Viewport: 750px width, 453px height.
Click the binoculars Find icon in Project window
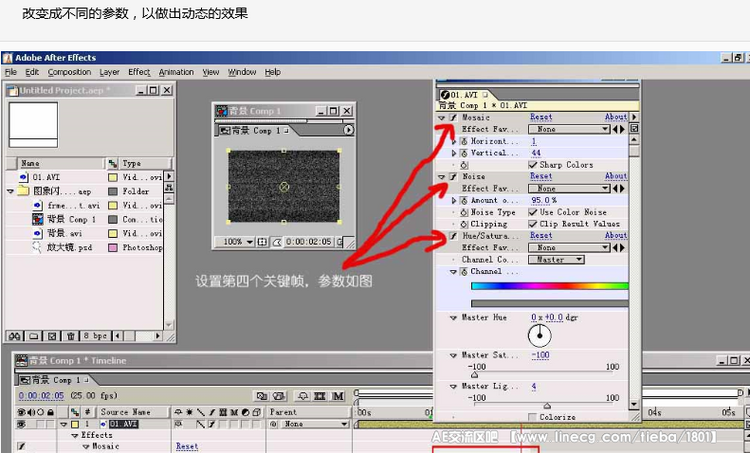click(14, 336)
